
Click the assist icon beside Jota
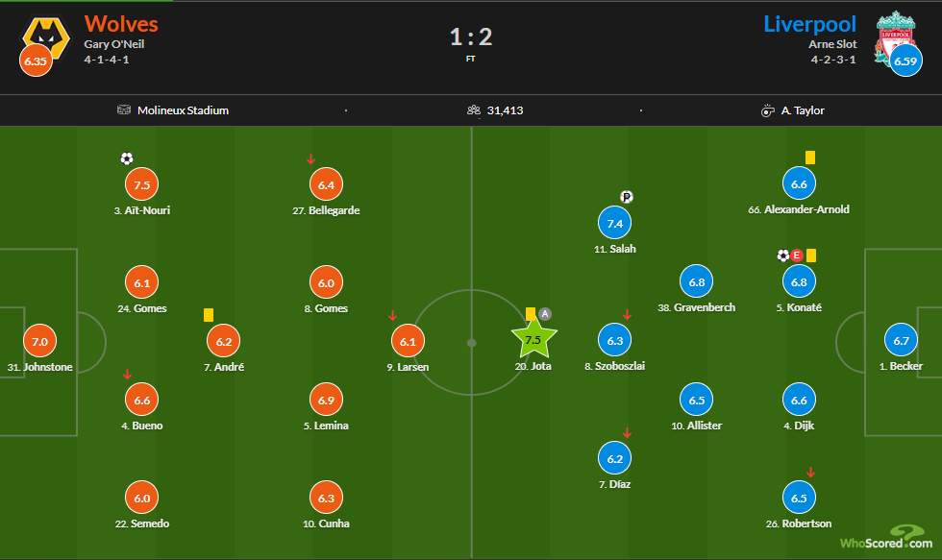(x=545, y=314)
